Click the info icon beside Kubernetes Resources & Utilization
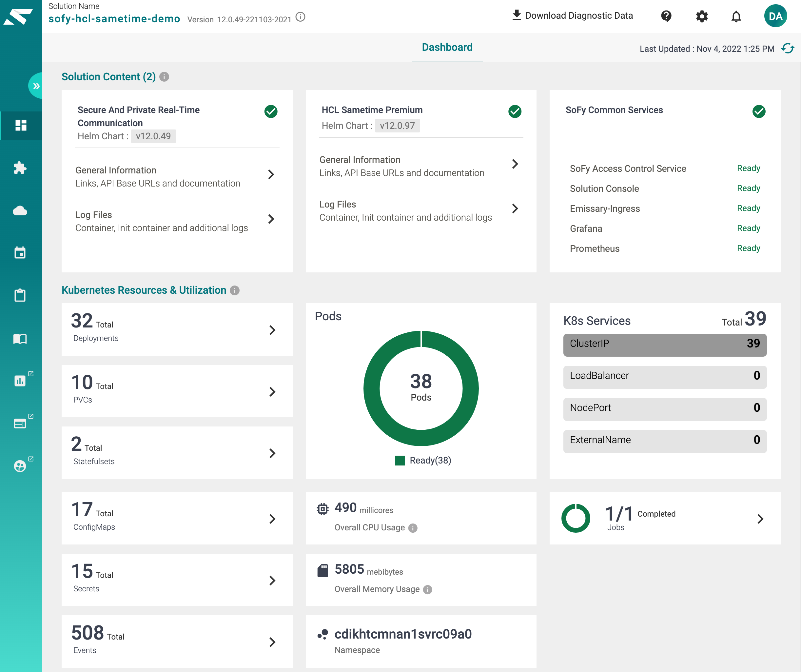This screenshot has width=801, height=672. pyautogui.click(x=235, y=290)
